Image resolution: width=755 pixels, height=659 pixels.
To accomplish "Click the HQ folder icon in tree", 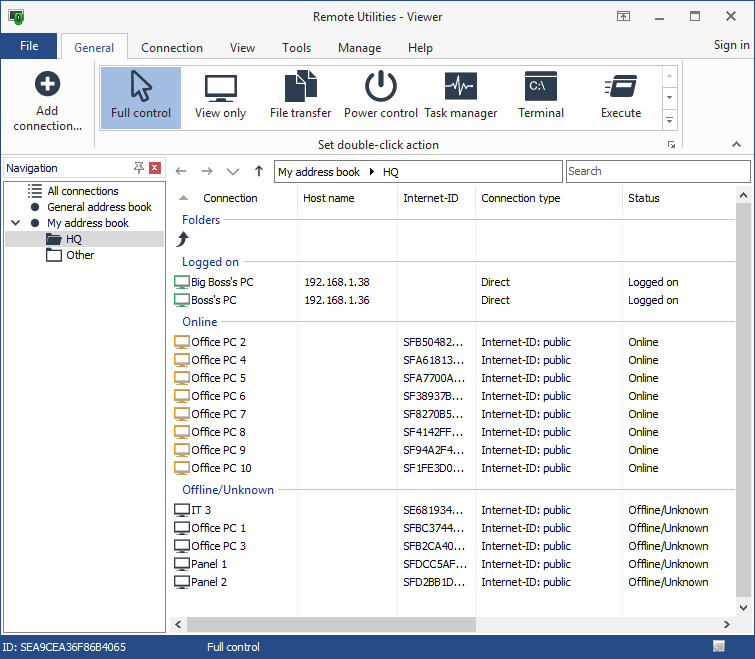I will point(54,239).
